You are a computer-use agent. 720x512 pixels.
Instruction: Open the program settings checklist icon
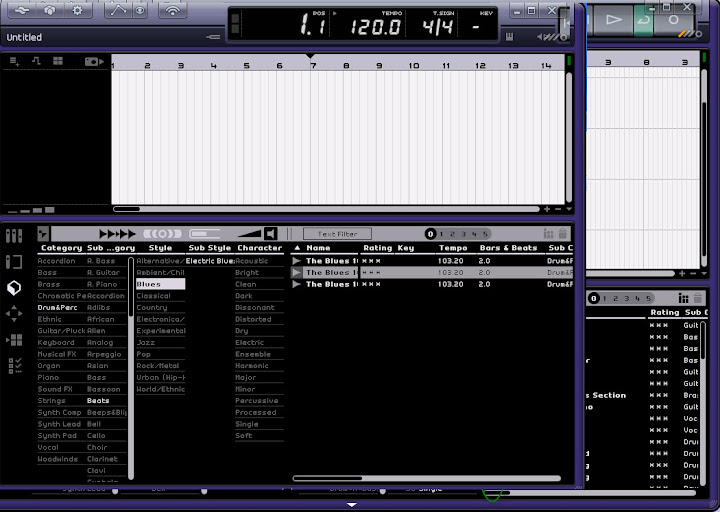14,366
